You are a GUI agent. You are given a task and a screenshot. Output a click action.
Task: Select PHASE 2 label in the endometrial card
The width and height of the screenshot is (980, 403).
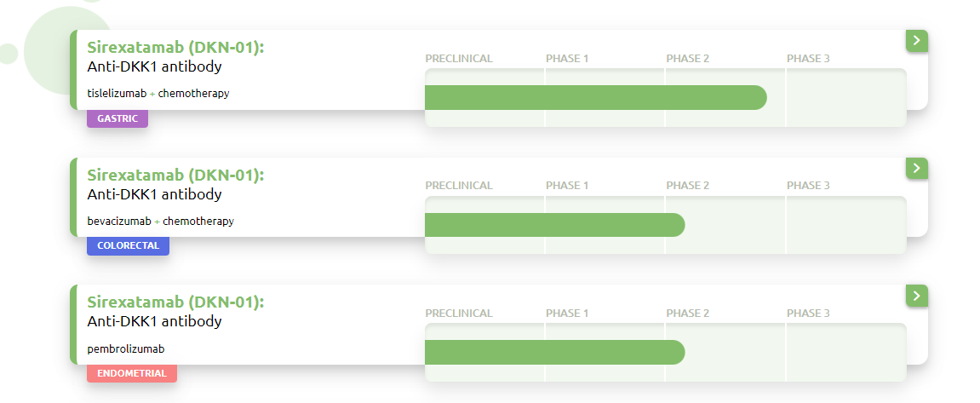(687, 314)
